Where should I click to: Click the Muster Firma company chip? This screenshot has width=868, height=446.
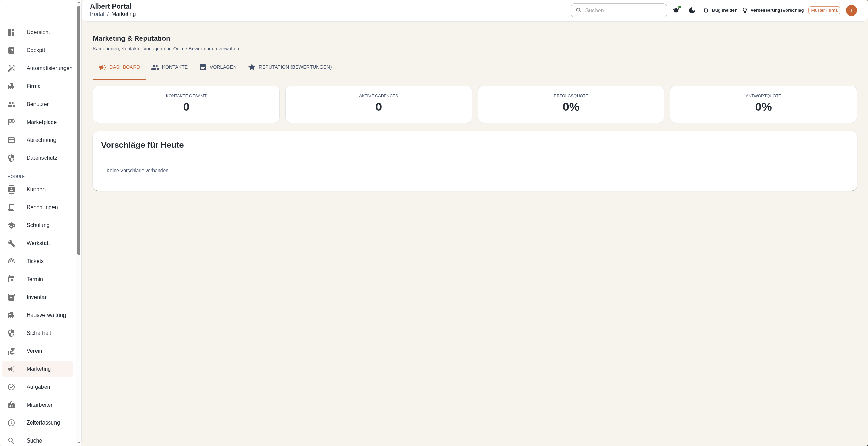click(824, 10)
